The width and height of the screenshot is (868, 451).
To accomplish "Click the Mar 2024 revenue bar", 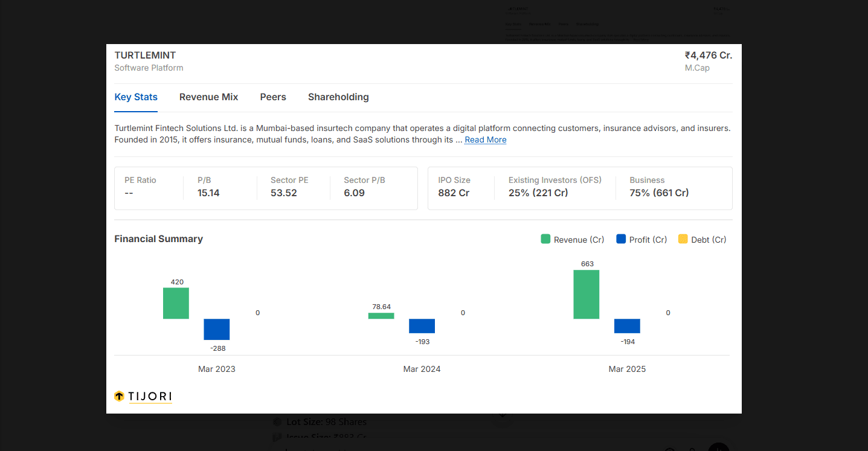I will [381, 316].
